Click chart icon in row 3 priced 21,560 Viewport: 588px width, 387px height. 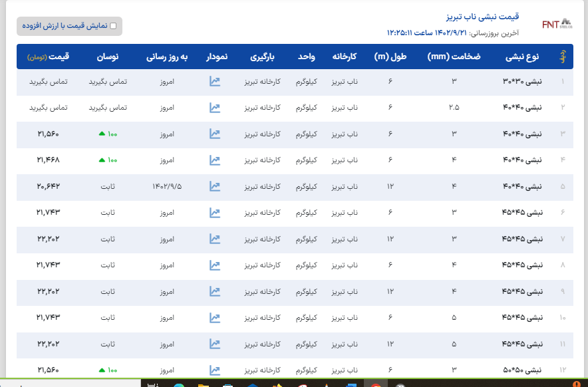[215, 134]
